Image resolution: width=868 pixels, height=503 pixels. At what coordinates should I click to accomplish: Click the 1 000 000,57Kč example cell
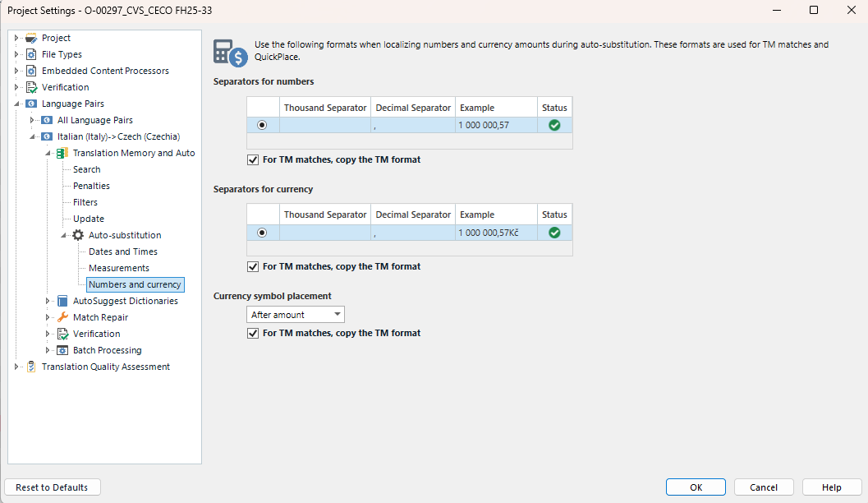[496, 233]
